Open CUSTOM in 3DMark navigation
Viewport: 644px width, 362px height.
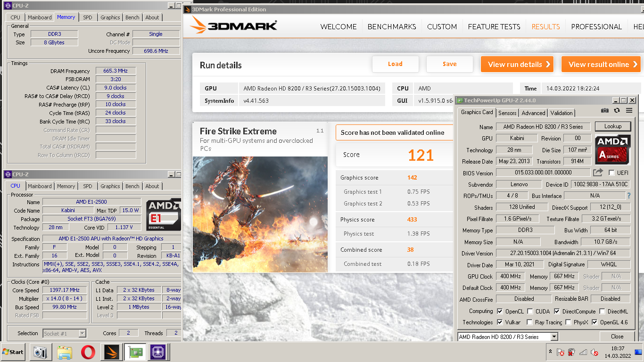(x=442, y=27)
